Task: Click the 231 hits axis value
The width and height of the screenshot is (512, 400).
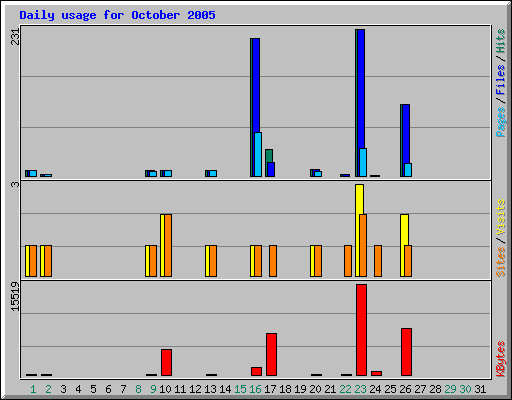Action: click(15, 37)
